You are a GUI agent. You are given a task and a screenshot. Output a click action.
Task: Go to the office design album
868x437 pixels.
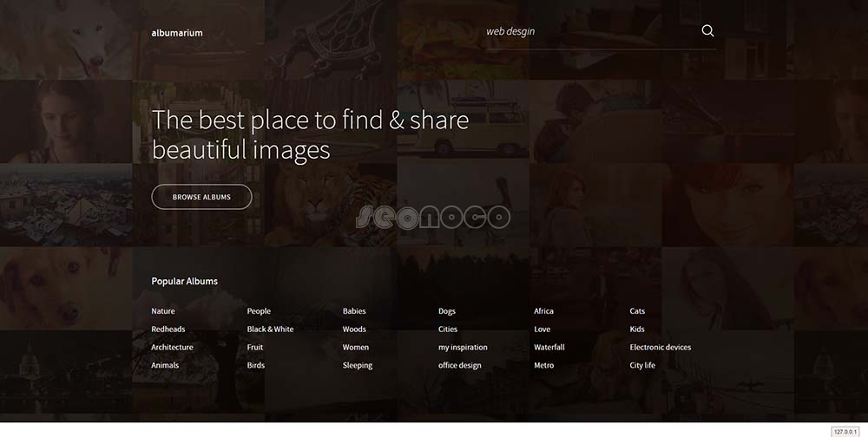click(x=460, y=366)
